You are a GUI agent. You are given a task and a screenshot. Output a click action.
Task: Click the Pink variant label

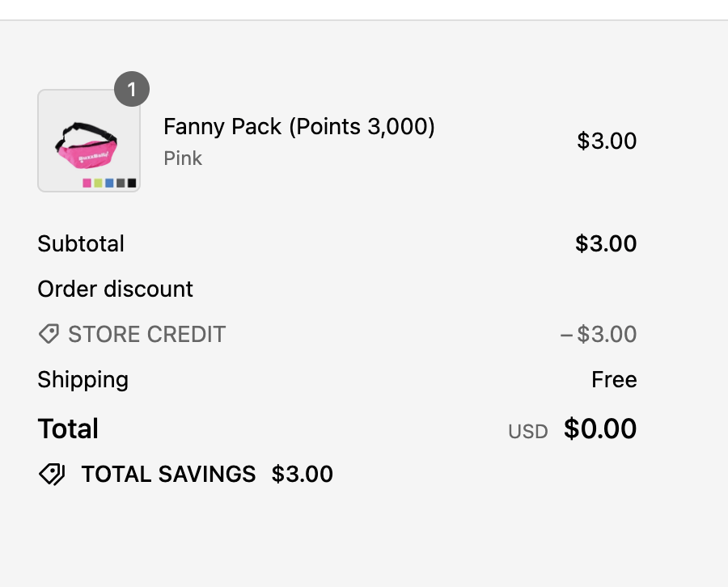pyautogui.click(x=183, y=158)
